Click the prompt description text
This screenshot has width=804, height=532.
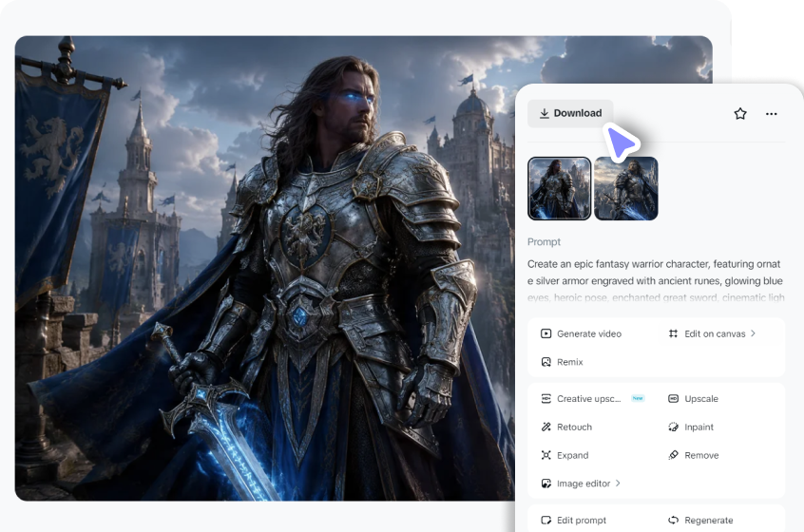(656, 280)
